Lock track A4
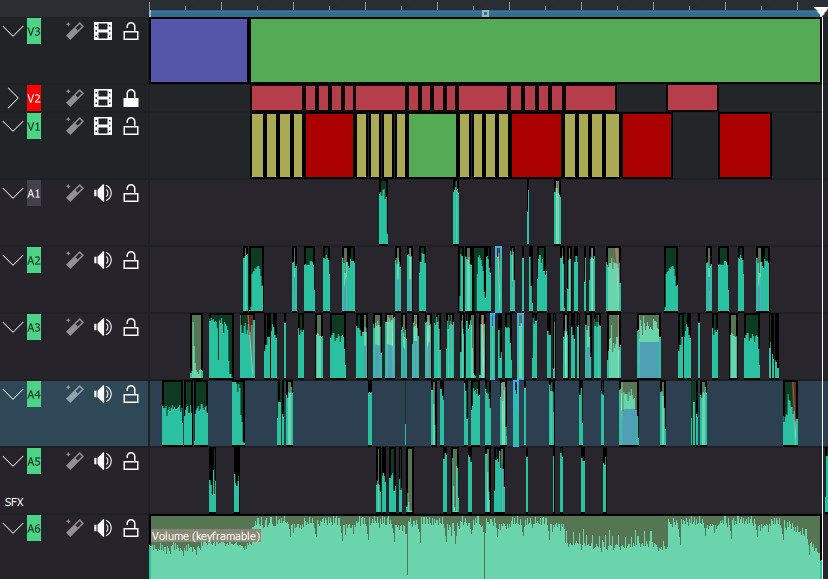Image resolution: width=828 pixels, height=579 pixels. click(131, 395)
